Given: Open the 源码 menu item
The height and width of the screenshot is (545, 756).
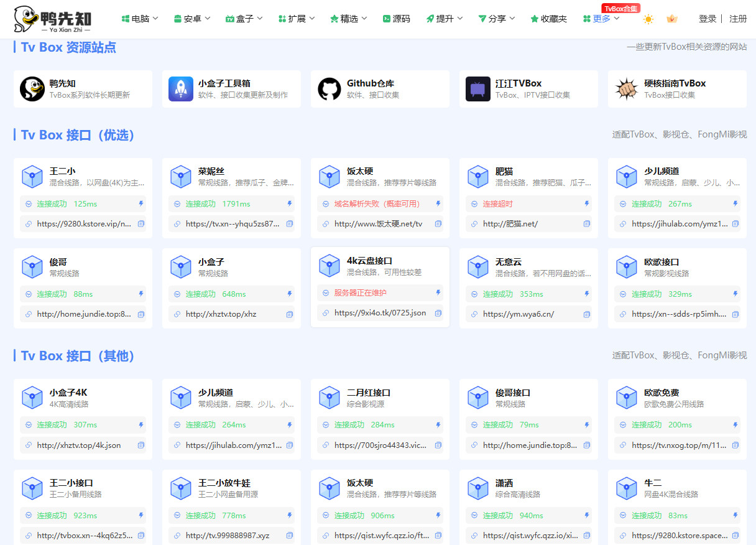Looking at the screenshot, I should (x=396, y=19).
